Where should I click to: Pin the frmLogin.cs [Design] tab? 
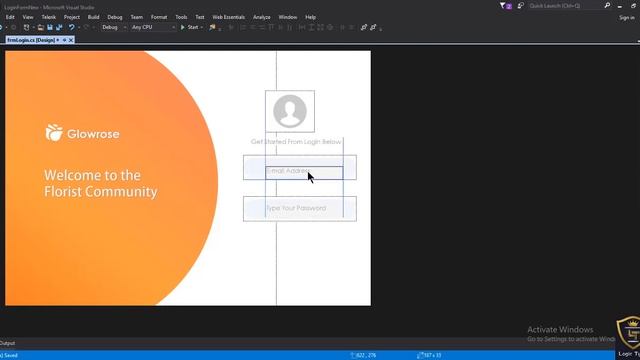click(64, 40)
